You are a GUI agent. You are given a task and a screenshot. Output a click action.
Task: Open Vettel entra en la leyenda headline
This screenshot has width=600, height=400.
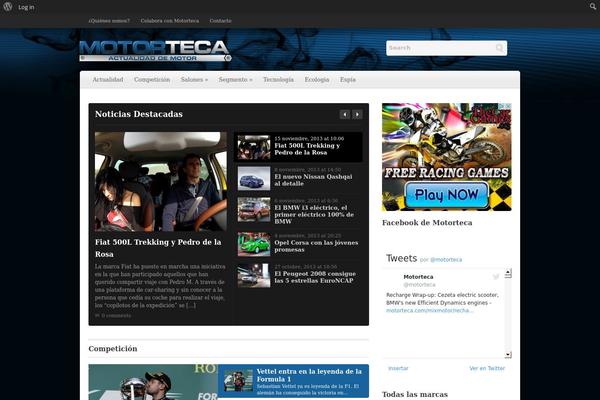pyautogui.click(x=309, y=375)
